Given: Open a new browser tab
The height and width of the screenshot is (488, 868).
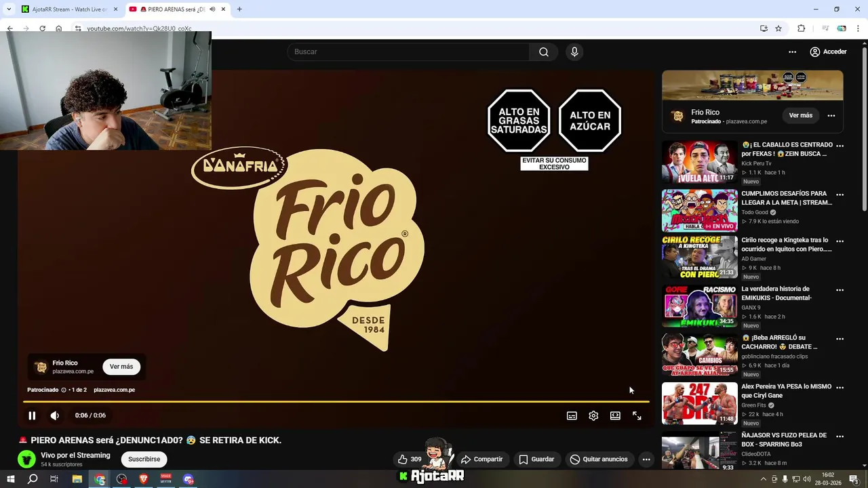Looking at the screenshot, I should [x=239, y=9].
